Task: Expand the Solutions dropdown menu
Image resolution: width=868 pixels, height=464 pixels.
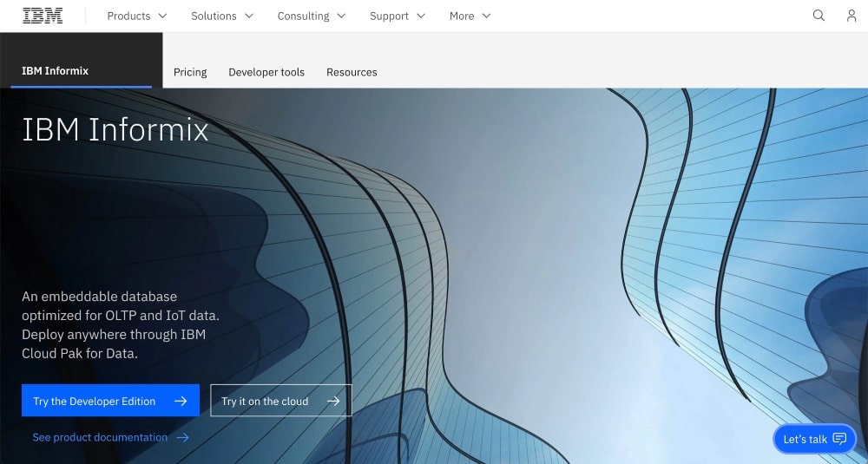Action: click(224, 16)
